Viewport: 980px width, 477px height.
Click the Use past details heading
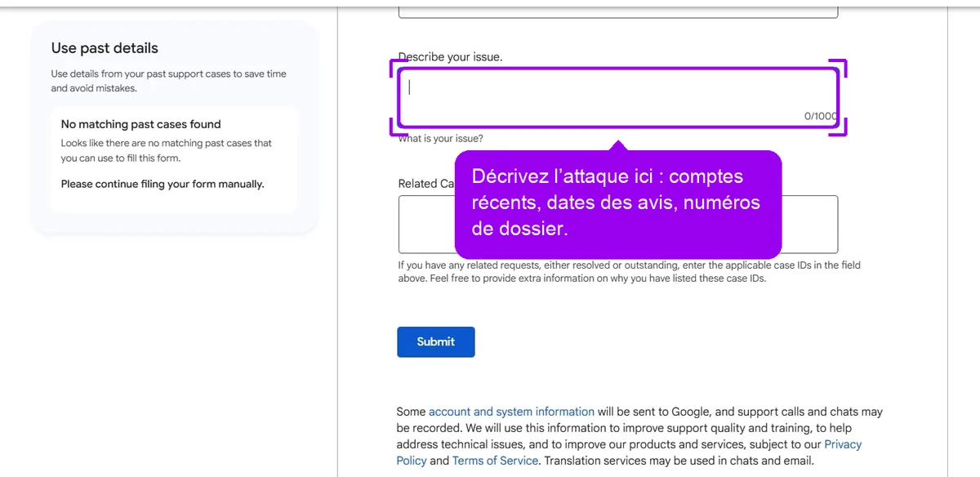point(105,48)
